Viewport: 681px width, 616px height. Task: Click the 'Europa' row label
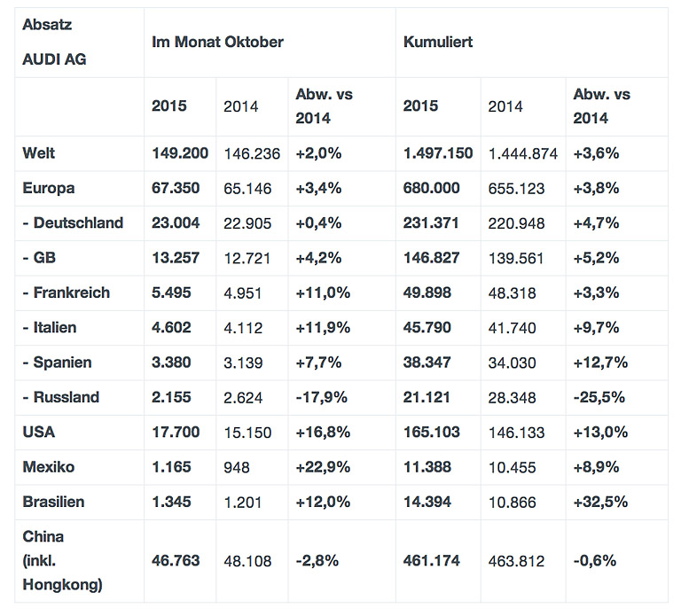[x=49, y=188]
